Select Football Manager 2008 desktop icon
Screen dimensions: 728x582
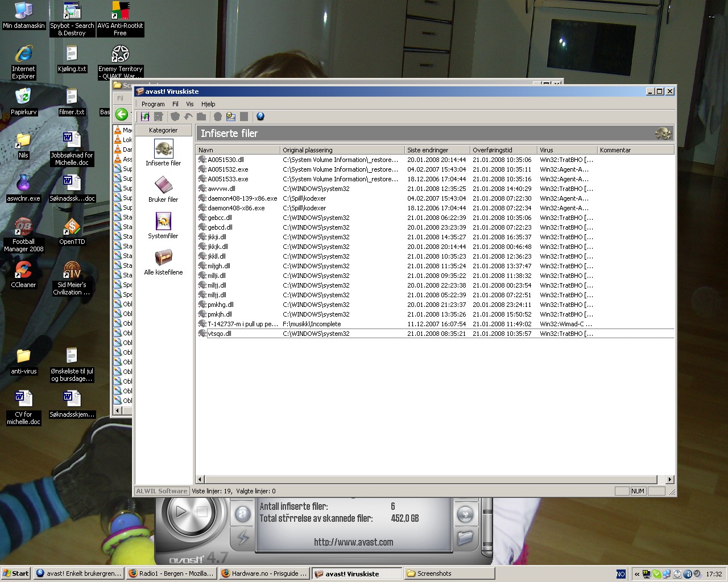point(23,235)
